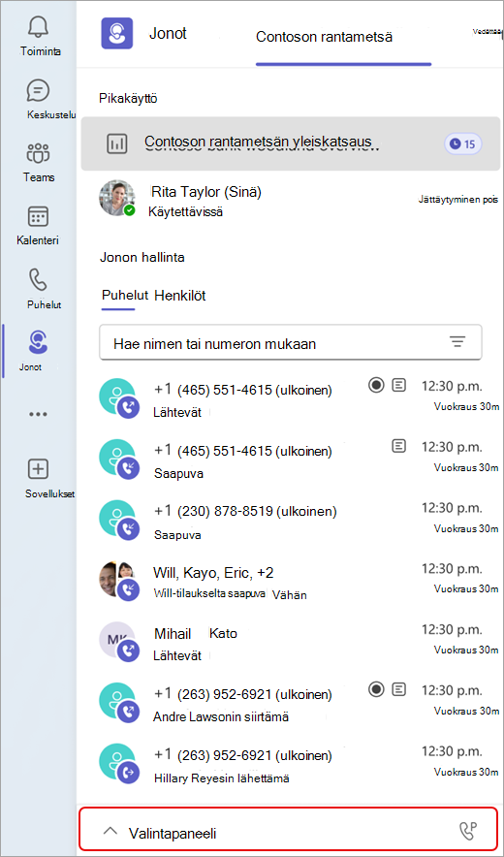This screenshot has height=857, width=504.
Task: Click avatar of first outgoing (465) 551-4615 call
Action: coord(118,397)
